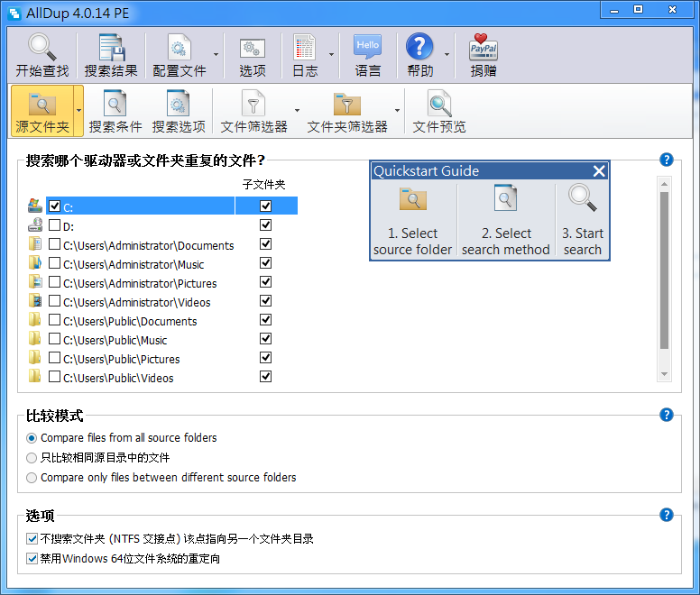Click the C: drive Windows icon
Image resolution: width=700 pixels, height=595 pixels.
[x=35, y=206]
